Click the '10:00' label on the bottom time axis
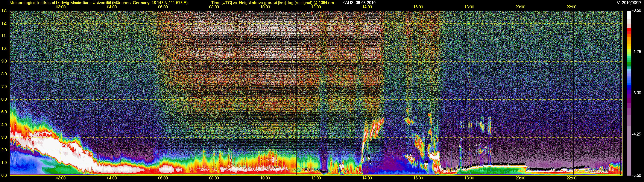644x182 pixels. [265, 178]
